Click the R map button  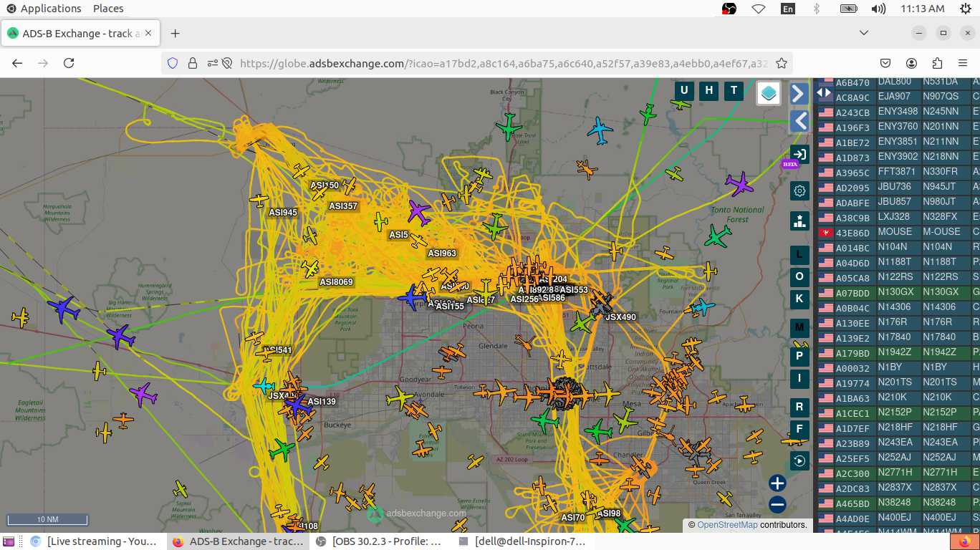pyautogui.click(x=799, y=407)
